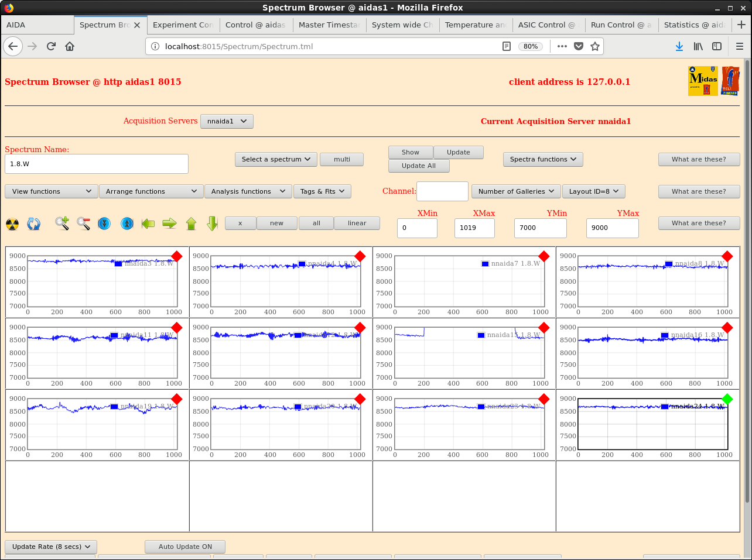This screenshot has width=752, height=560.
Task: Open the Firefox hamburger menu
Action: tap(740, 46)
